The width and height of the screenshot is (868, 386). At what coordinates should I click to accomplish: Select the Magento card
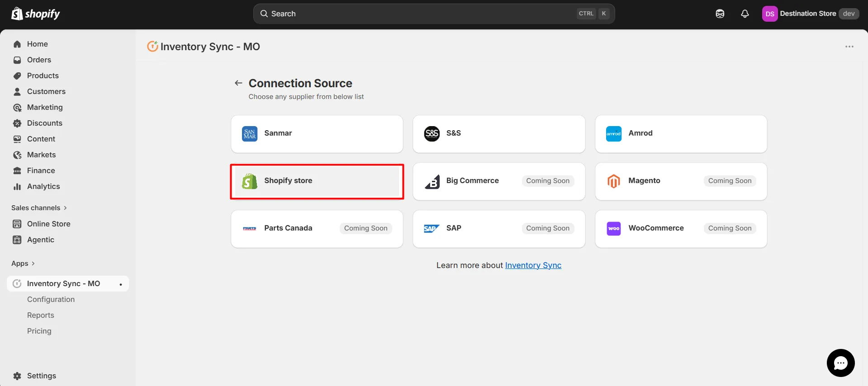pos(681,181)
